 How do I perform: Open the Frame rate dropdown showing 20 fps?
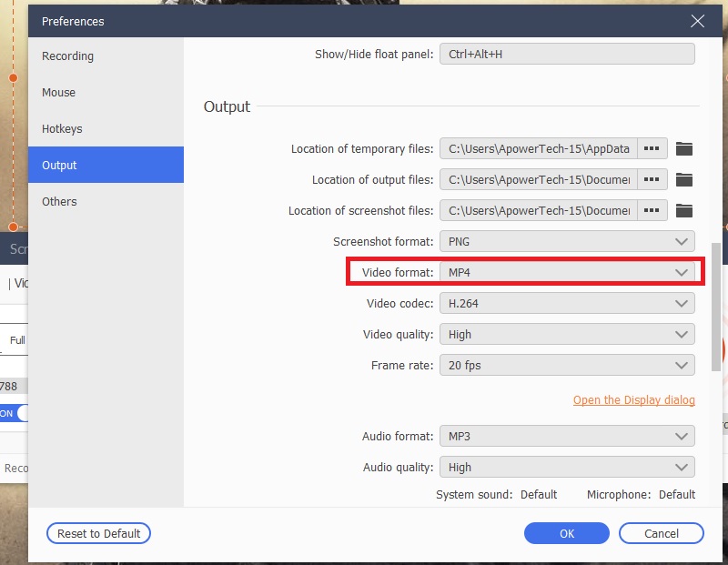[x=567, y=366]
